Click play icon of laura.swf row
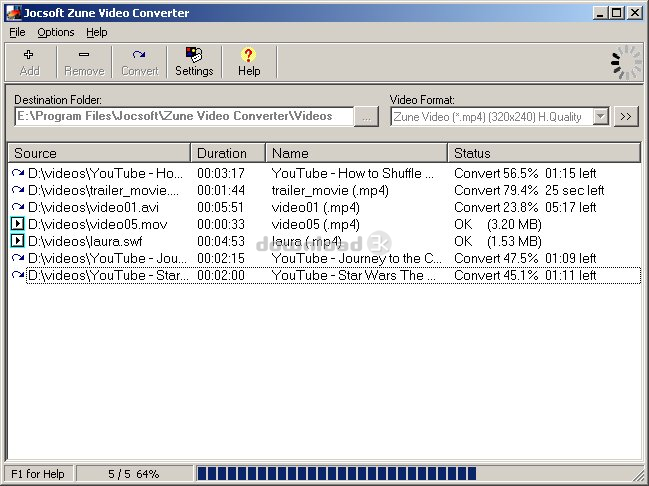The width and height of the screenshot is (649, 486). tap(17, 241)
